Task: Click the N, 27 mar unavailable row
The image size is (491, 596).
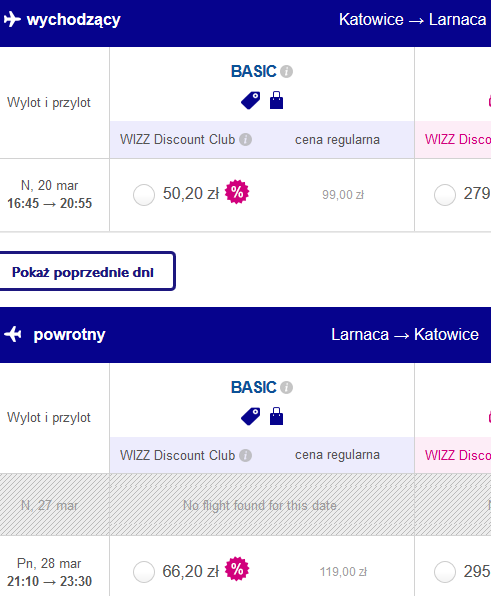Action: click(x=246, y=505)
